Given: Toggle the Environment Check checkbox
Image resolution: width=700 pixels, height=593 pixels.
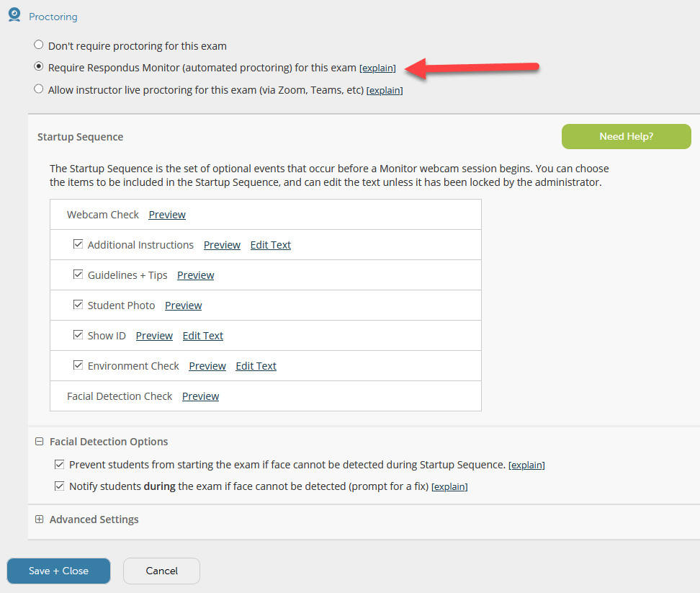Looking at the screenshot, I should click(x=78, y=365).
